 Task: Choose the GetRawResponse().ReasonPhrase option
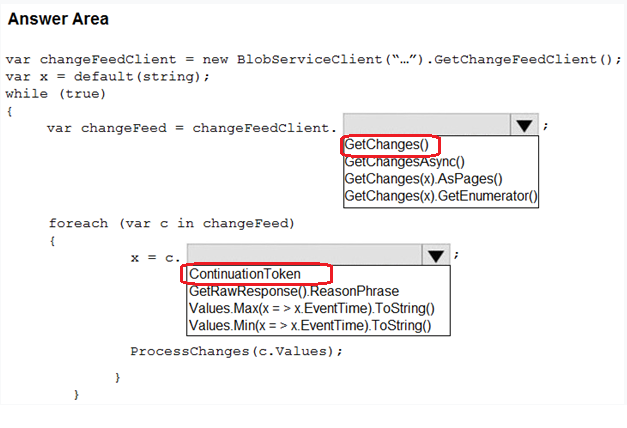coord(293,291)
